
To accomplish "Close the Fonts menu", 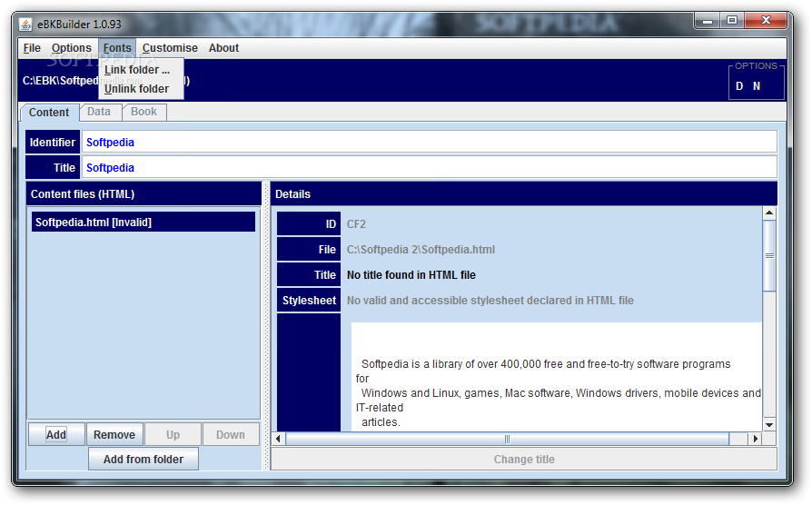I will tap(117, 48).
